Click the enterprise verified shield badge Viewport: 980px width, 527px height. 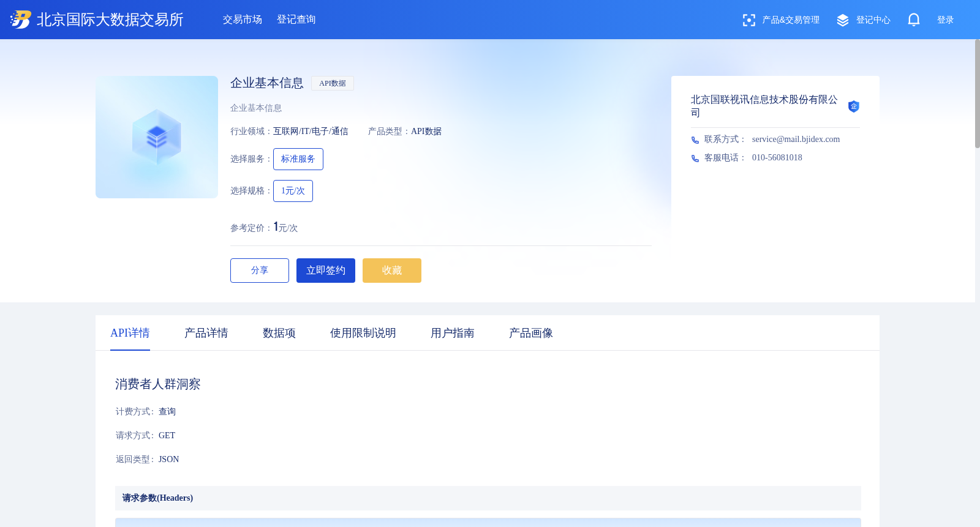[x=854, y=107]
